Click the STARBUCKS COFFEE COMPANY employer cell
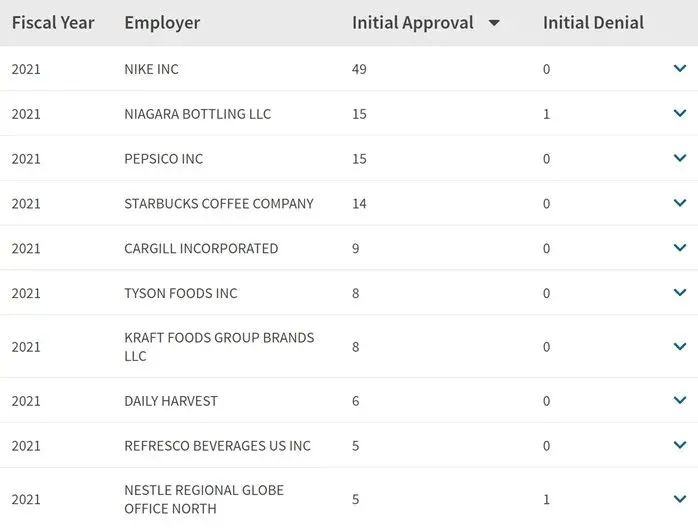 click(x=218, y=203)
